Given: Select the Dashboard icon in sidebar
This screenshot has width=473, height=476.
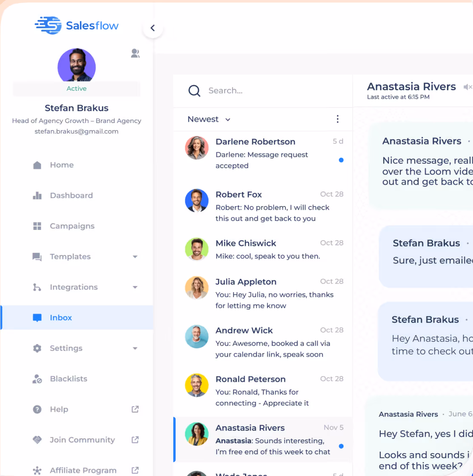Looking at the screenshot, I should (37, 195).
